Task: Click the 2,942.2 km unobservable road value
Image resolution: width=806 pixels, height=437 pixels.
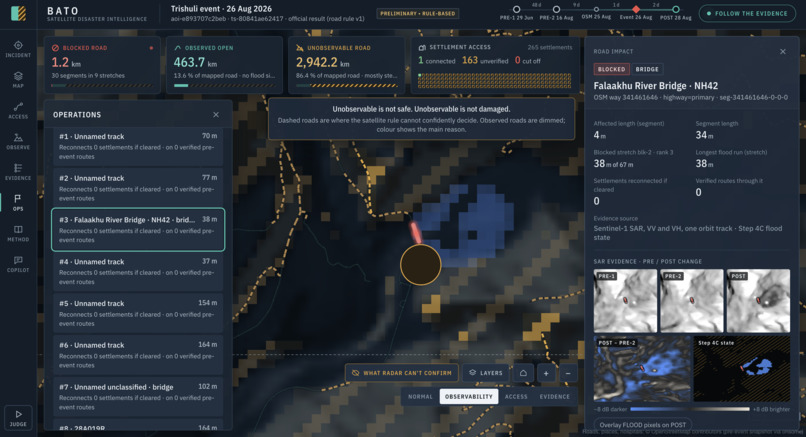Action: (322, 62)
